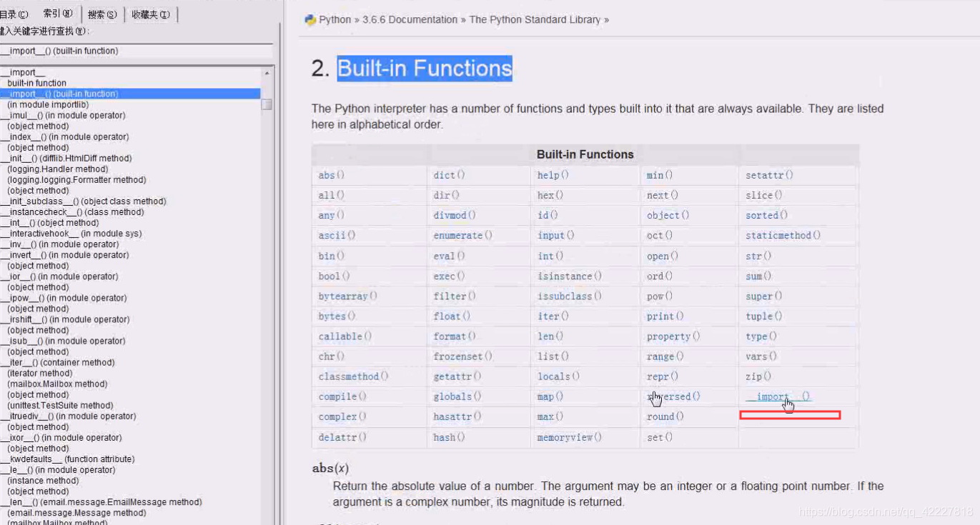Viewport: 980px width, 525px height.
Task: Select highlighted __import__() (built-in function) index entry
Action: pos(130,94)
